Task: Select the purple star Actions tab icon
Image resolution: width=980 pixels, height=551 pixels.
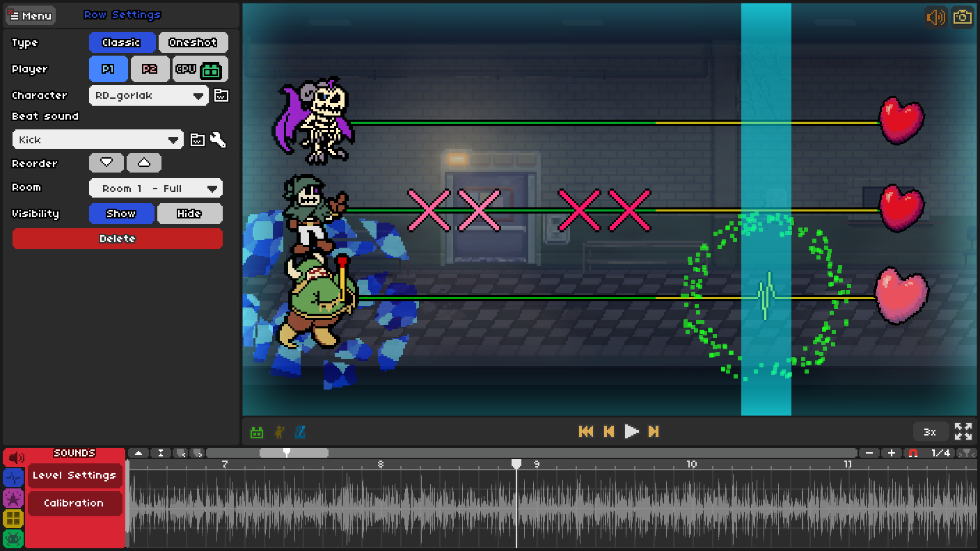Action: (13, 498)
